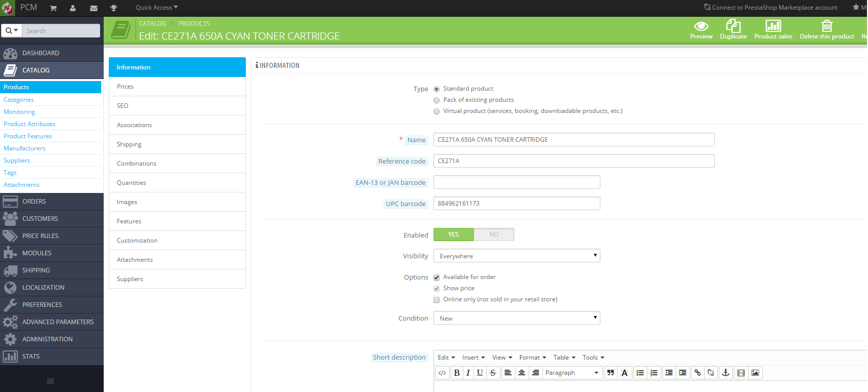Connect to PrestaShop Marketplace account
This screenshot has width=868, height=392.
pyautogui.click(x=770, y=8)
